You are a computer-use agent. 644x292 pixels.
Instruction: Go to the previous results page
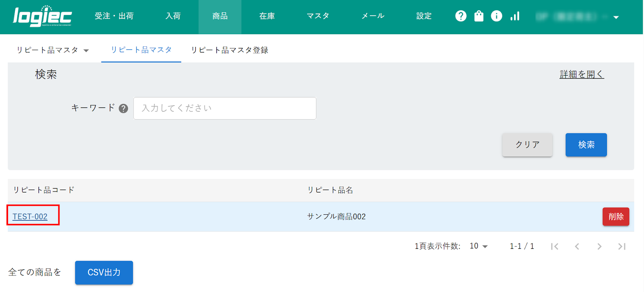(577, 246)
